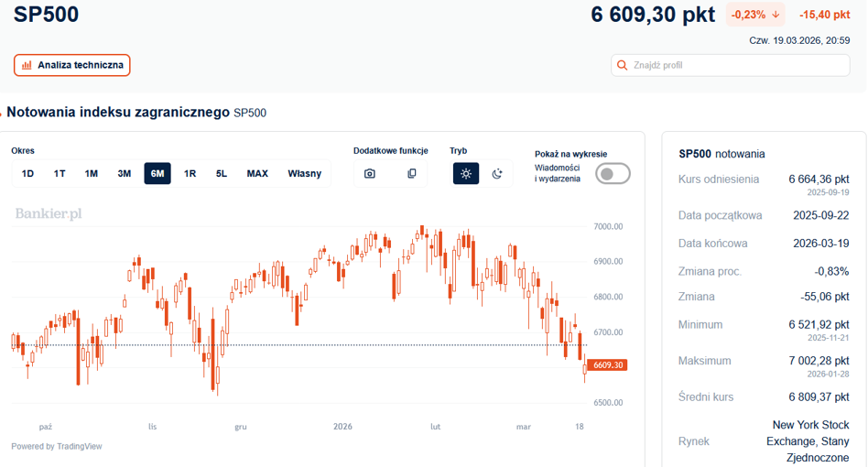
Task: Click the Bankier.pl watermark logo
Action: (x=49, y=213)
